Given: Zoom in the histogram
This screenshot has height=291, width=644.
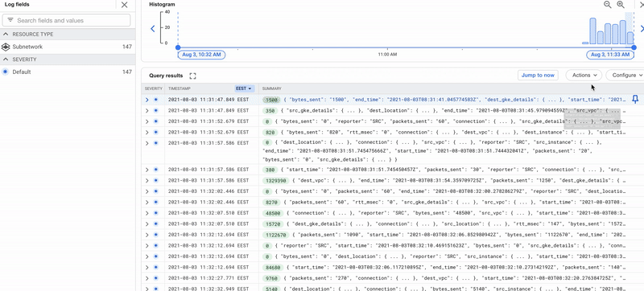Looking at the screenshot, I should click(621, 5).
